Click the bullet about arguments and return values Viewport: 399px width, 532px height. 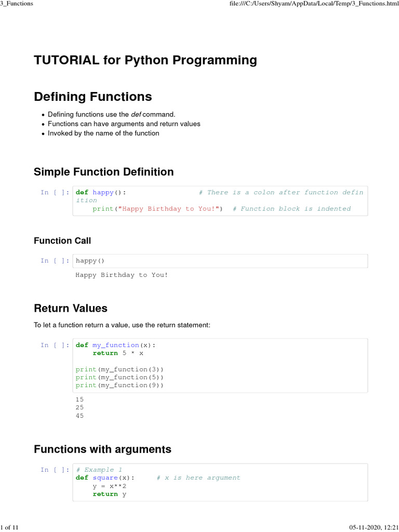click(124, 124)
